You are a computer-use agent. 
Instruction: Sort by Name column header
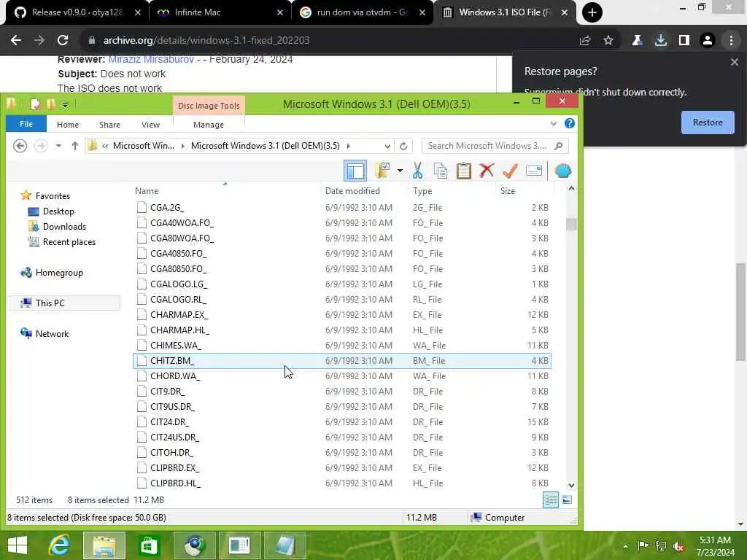[146, 191]
